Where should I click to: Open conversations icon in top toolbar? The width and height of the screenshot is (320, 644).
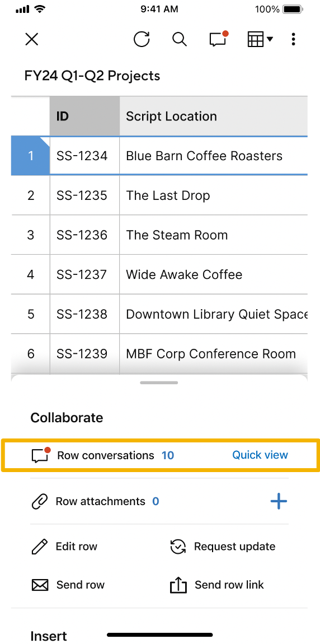tap(218, 39)
